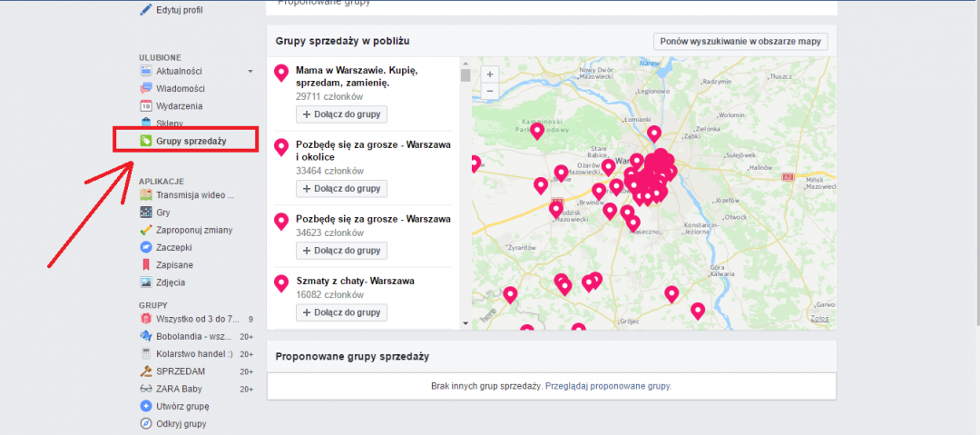Open the Wydarzenia calendar icon
980x435 pixels.
pyautogui.click(x=145, y=105)
